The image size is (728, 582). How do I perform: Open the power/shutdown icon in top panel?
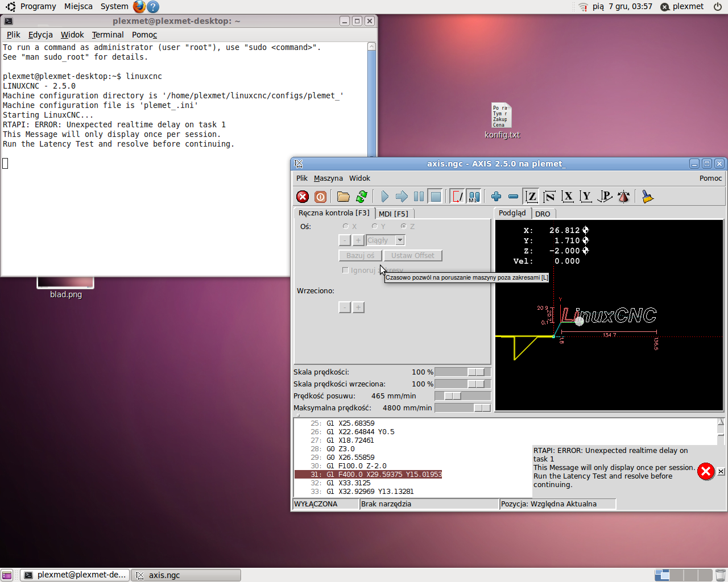coord(718,7)
